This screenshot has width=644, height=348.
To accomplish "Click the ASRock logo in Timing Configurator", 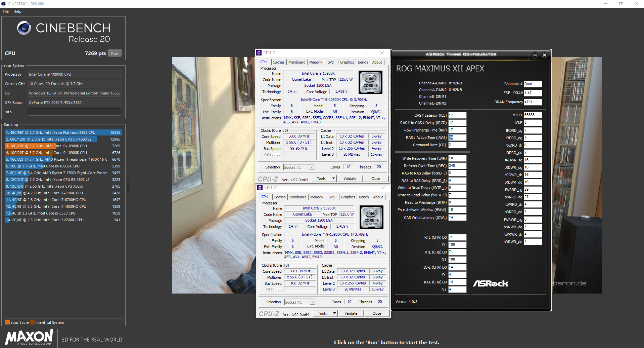I will (491, 283).
